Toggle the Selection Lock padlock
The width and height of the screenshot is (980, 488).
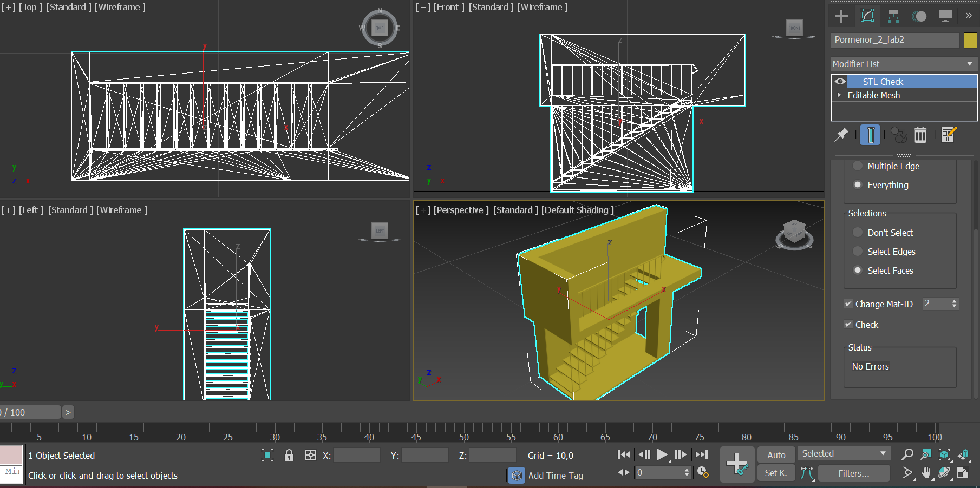click(x=289, y=455)
